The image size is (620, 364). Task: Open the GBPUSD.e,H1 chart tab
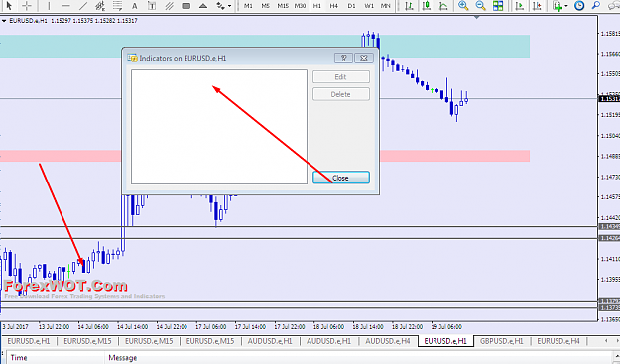point(501,341)
